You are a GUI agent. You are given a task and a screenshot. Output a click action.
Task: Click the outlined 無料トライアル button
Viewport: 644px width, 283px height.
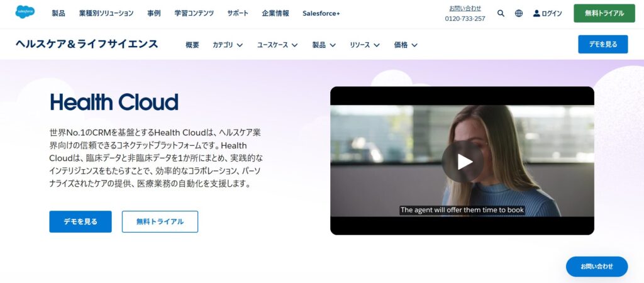click(x=160, y=222)
